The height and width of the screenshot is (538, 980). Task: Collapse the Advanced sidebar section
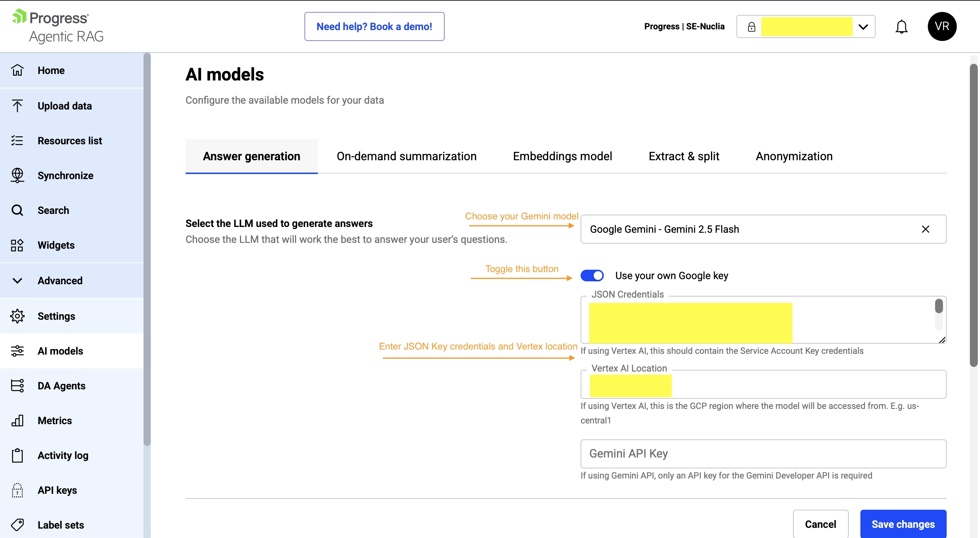17,280
